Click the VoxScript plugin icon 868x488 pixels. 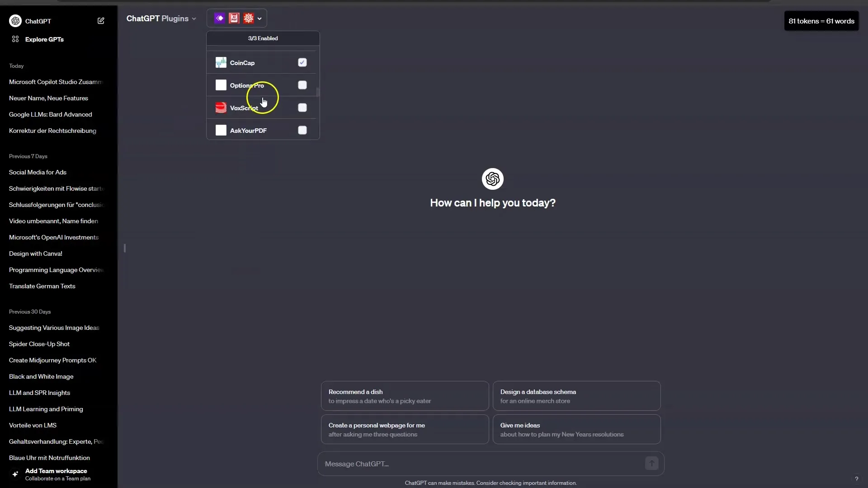[221, 107]
